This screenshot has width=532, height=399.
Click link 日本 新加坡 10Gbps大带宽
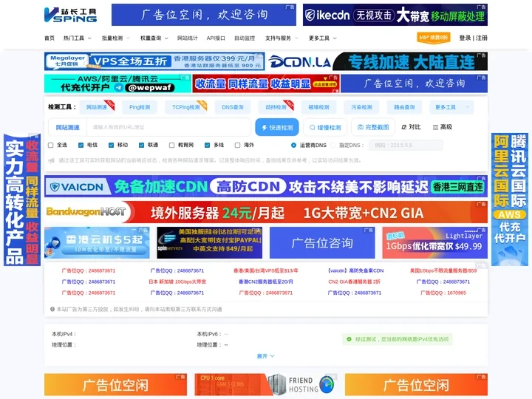pos(177,282)
